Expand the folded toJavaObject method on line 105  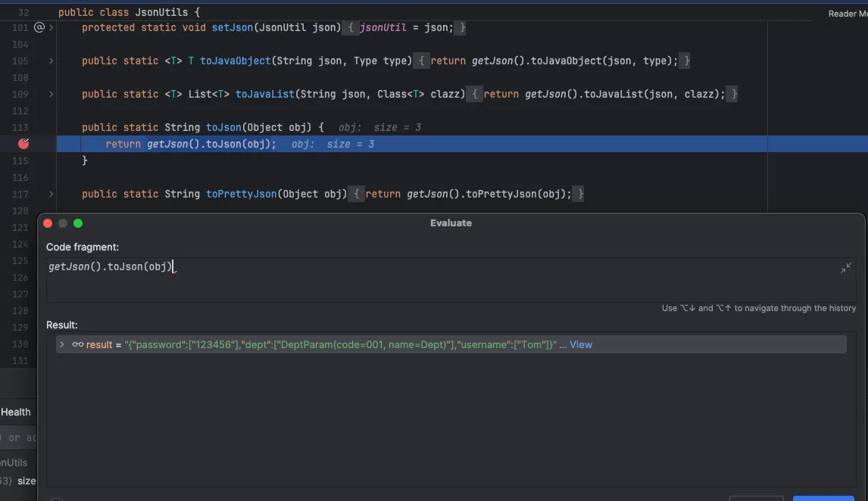(51, 61)
